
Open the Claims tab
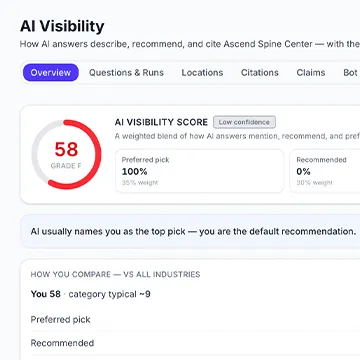pyautogui.click(x=311, y=73)
